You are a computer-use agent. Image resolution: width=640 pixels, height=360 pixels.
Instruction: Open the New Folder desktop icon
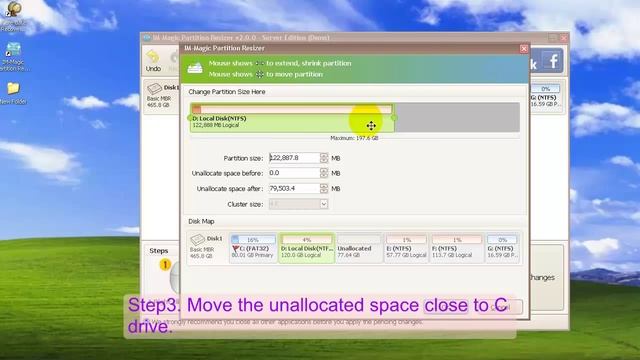[x=13, y=93]
